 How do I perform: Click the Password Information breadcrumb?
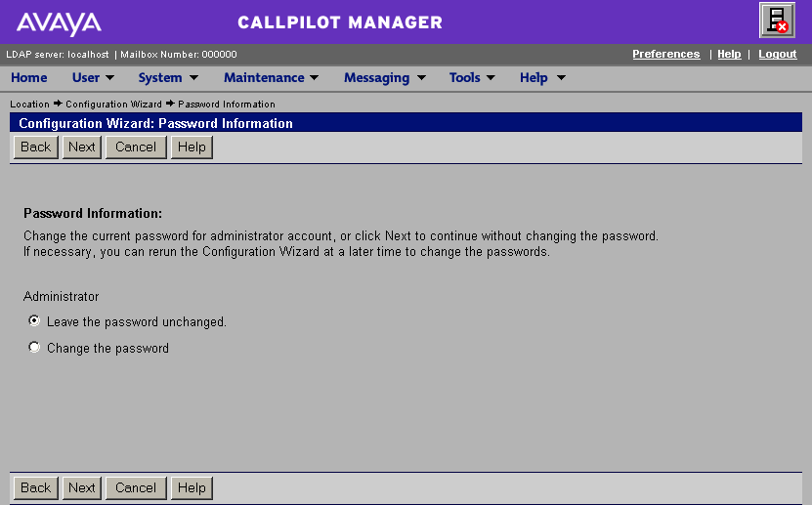pyautogui.click(x=227, y=104)
